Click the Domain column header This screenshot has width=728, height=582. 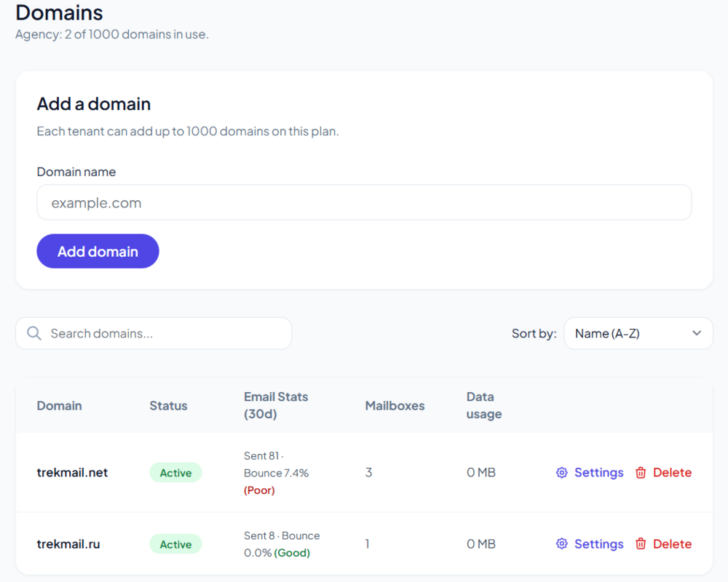[59, 405]
